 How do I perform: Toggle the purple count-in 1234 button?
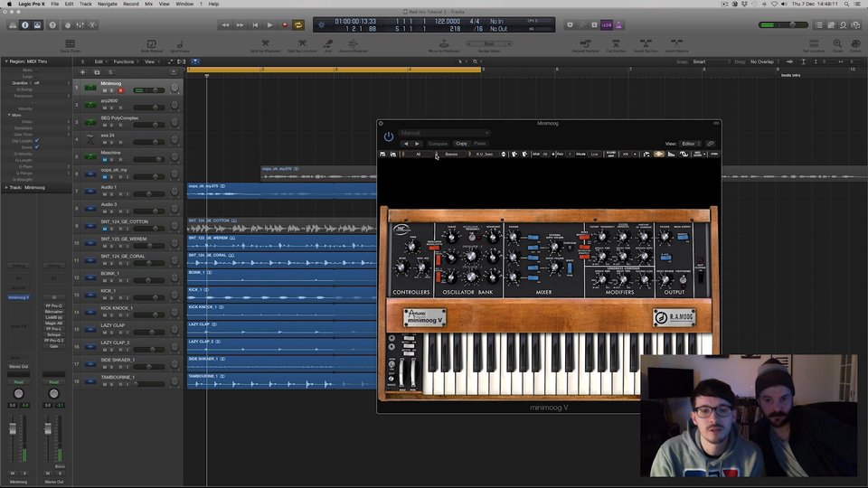(x=606, y=25)
